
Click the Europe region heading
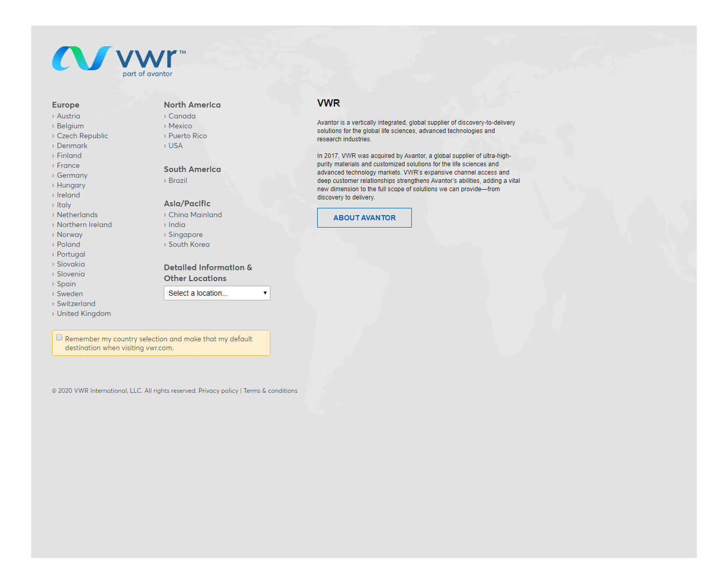[x=66, y=105]
